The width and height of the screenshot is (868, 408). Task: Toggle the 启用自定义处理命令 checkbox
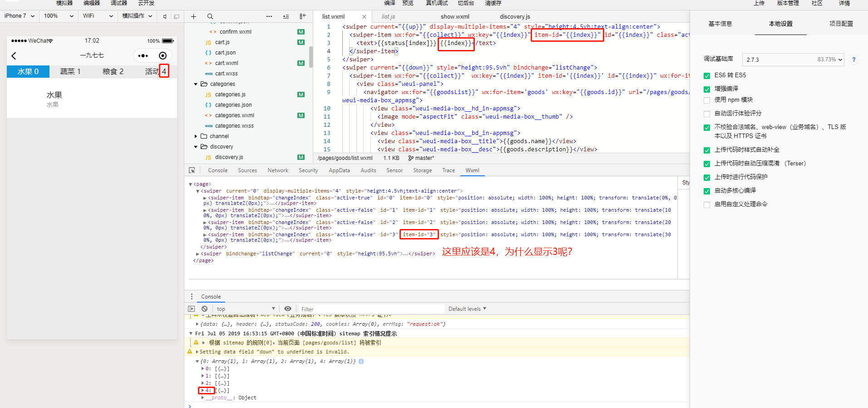(707, 205)
